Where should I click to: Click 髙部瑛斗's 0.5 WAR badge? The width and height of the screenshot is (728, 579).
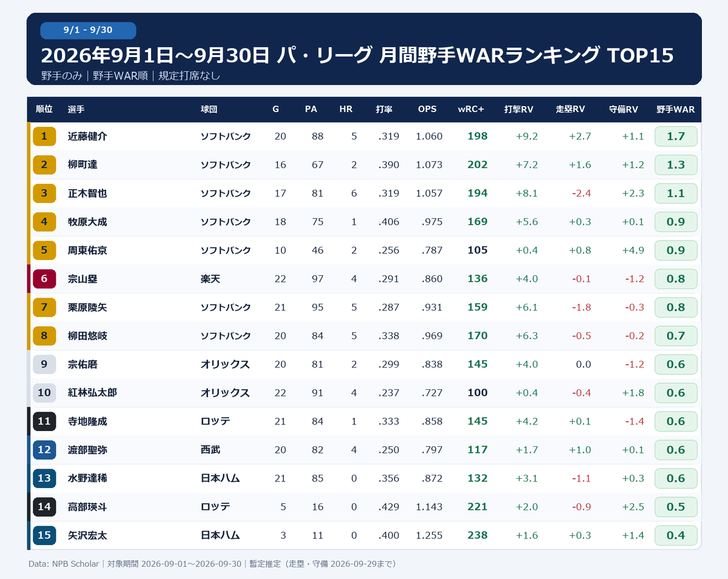tap(676, 507)
